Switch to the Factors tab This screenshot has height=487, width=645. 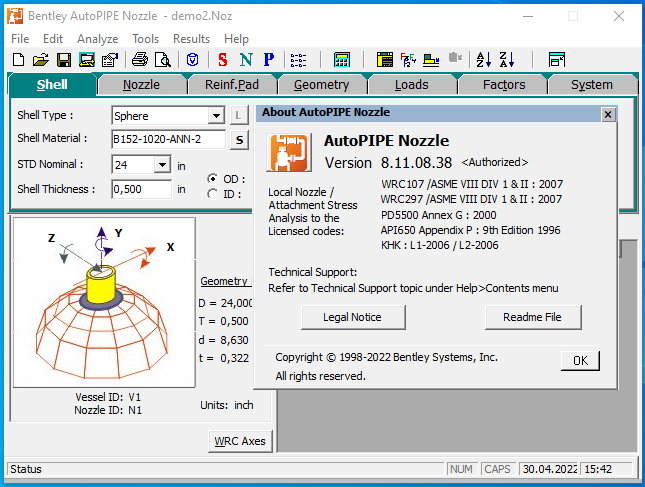pyautogui.click(x=504, y=85)
